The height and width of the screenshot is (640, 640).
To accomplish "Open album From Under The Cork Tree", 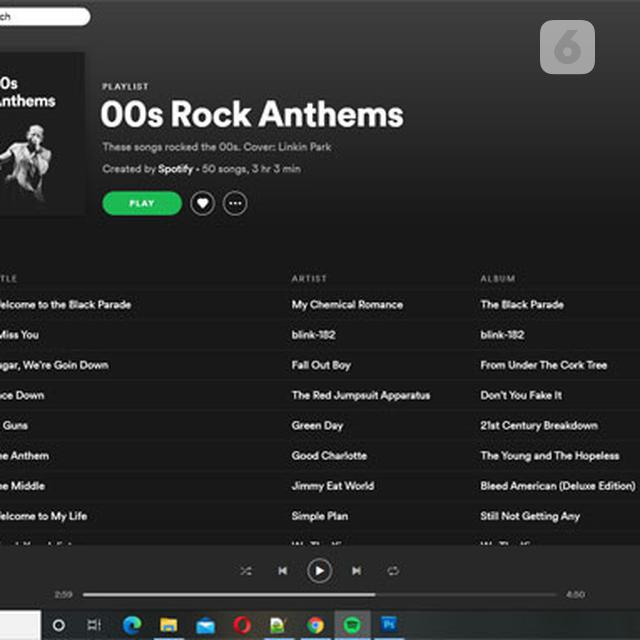I will (544, 365).
